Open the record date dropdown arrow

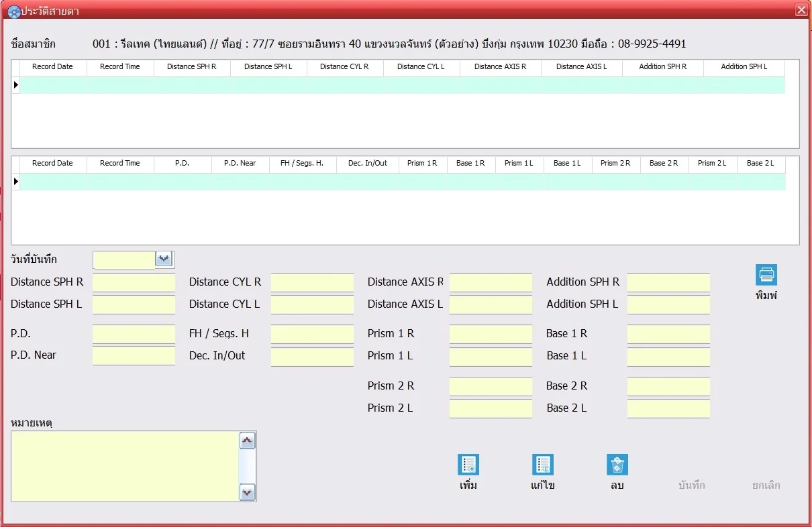164,259
